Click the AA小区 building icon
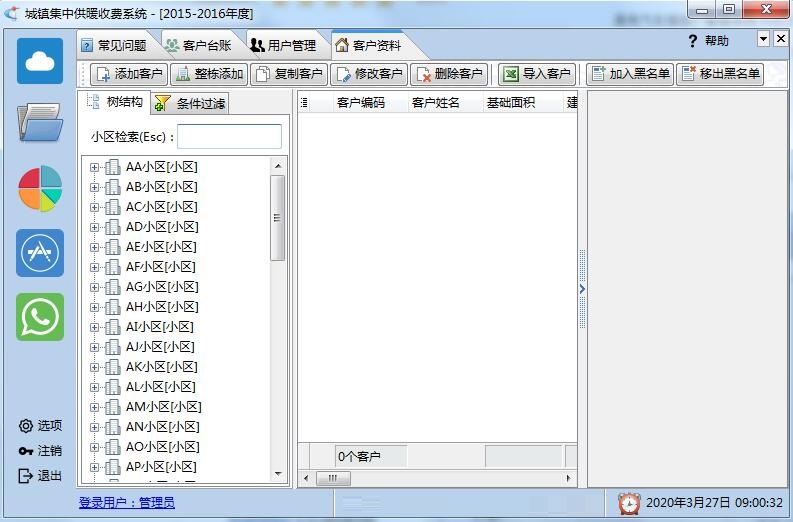The height and width of the screenshot is (522, 793). 113,167
